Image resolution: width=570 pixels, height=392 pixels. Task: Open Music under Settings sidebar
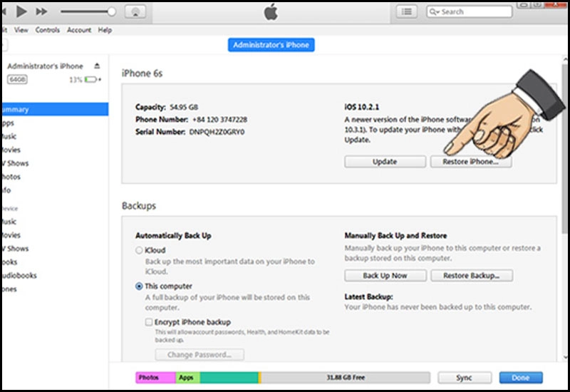pos(9,136)
